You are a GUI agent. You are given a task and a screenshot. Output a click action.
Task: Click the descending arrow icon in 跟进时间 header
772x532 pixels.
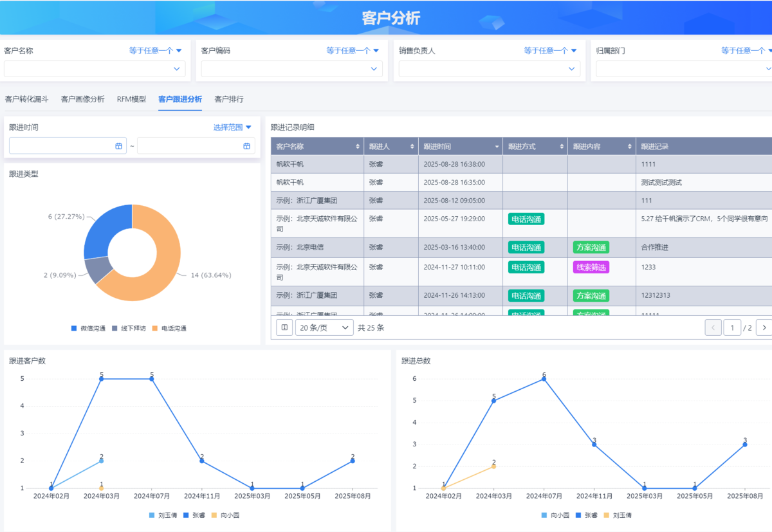click(x=497, y=147)
